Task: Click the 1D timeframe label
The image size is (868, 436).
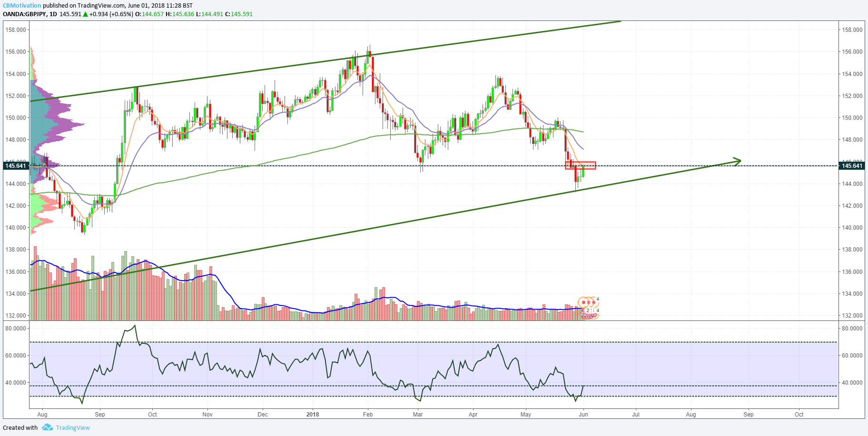Action: 53,14
